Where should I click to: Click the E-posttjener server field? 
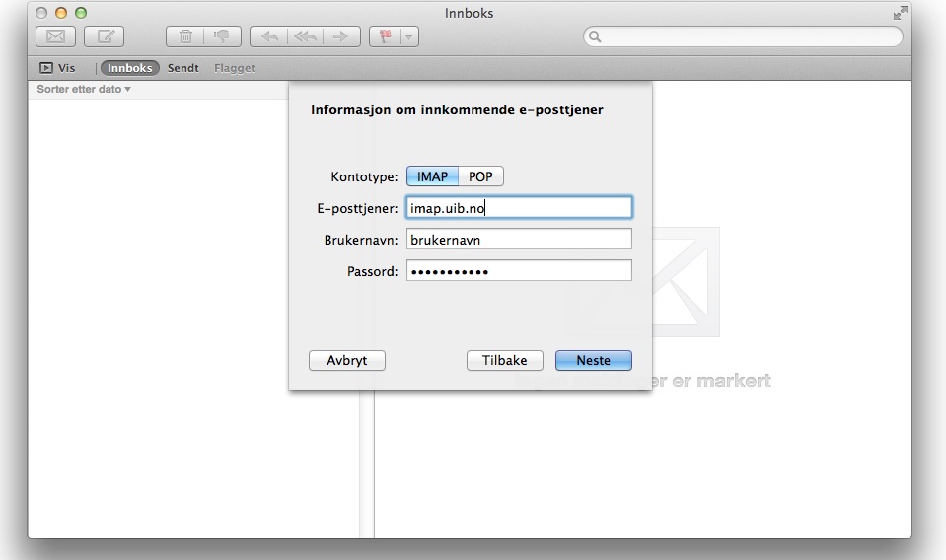(519, 208)
